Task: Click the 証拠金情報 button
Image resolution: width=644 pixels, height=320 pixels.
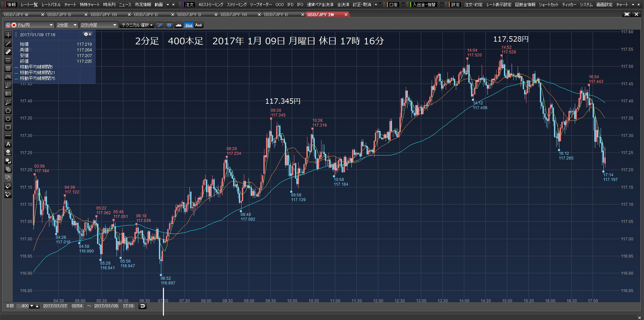Action: [525, 5]
